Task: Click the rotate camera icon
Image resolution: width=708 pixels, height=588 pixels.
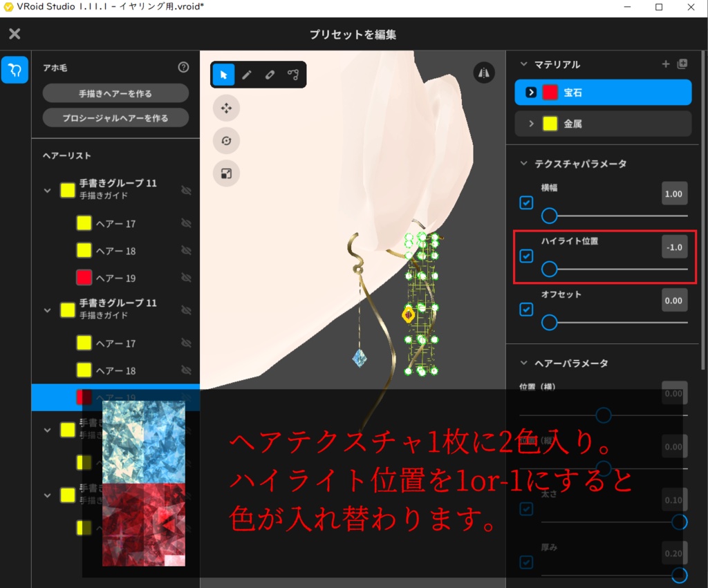Action: (225, 141)
